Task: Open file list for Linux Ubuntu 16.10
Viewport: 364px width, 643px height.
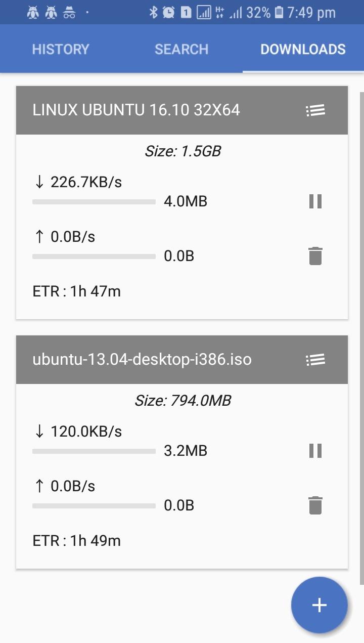Action: pyautogui.click(x=315, y=110)
